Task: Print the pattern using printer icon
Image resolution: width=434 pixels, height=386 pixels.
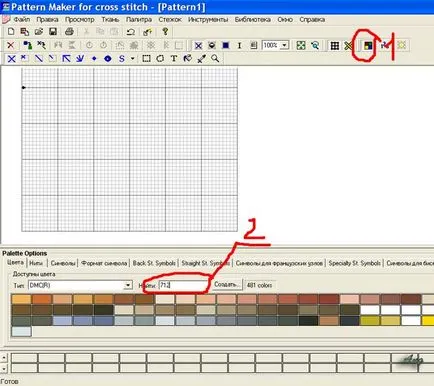Action: pyautogui.click(x=69, y=32)
